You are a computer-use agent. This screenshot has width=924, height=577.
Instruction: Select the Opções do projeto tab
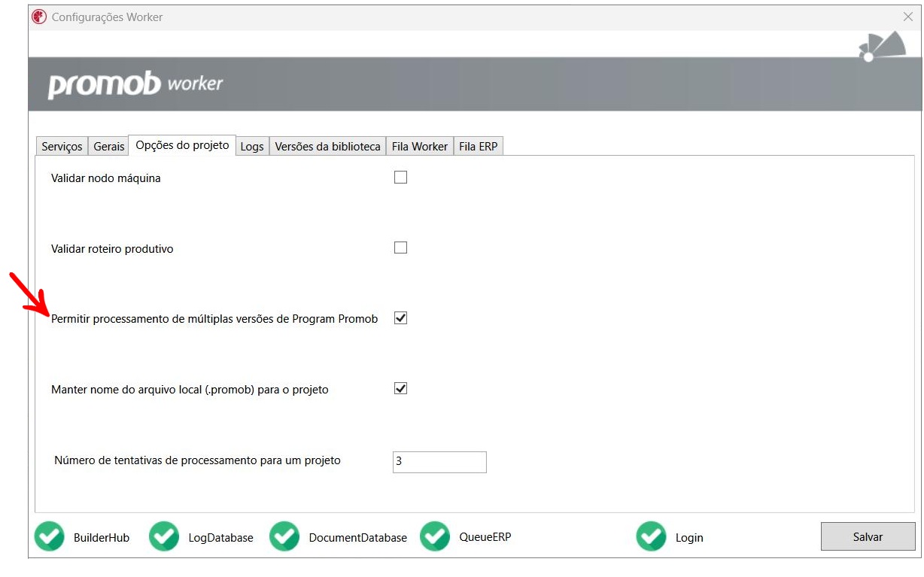182,145
